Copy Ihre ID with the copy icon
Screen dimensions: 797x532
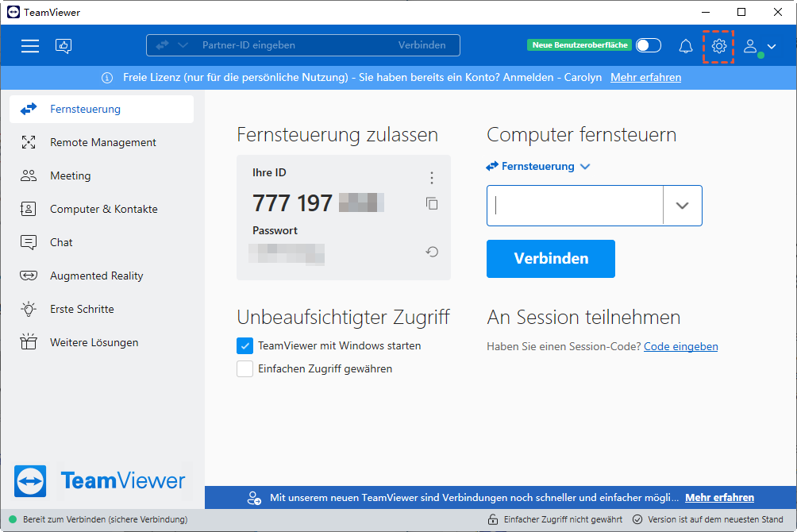tap(432, 203)
